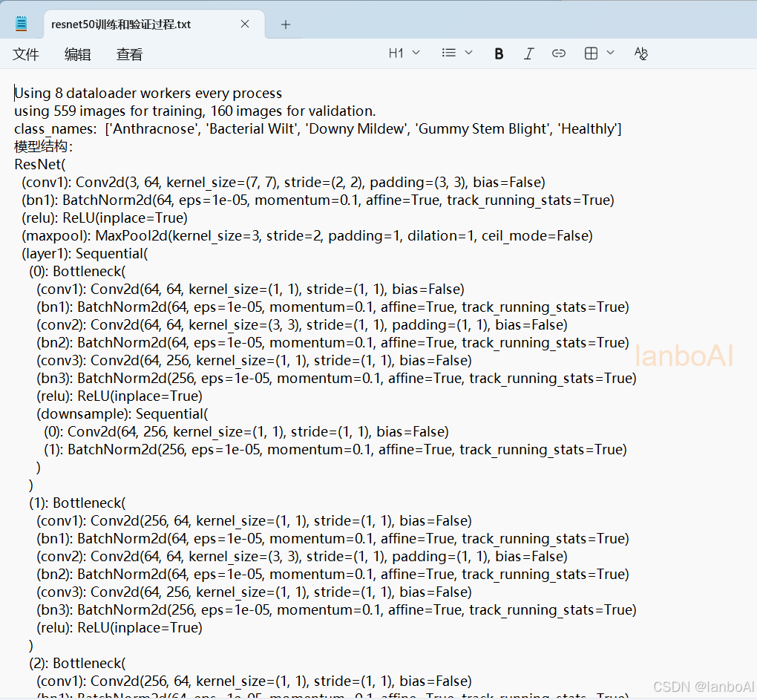Viewport: 757px width, 700px height.
Task: Click the 'ResNet(' line
Action: (x=39, y=165)
